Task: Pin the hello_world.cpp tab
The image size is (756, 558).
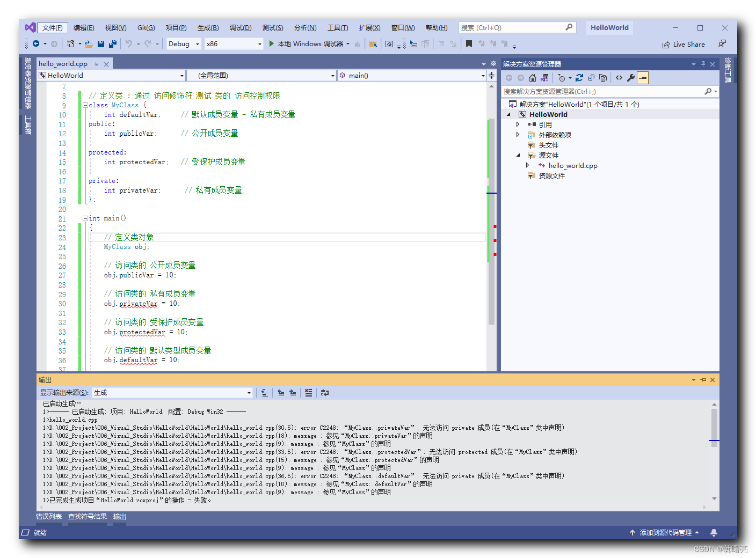Action: coord(97,64)
